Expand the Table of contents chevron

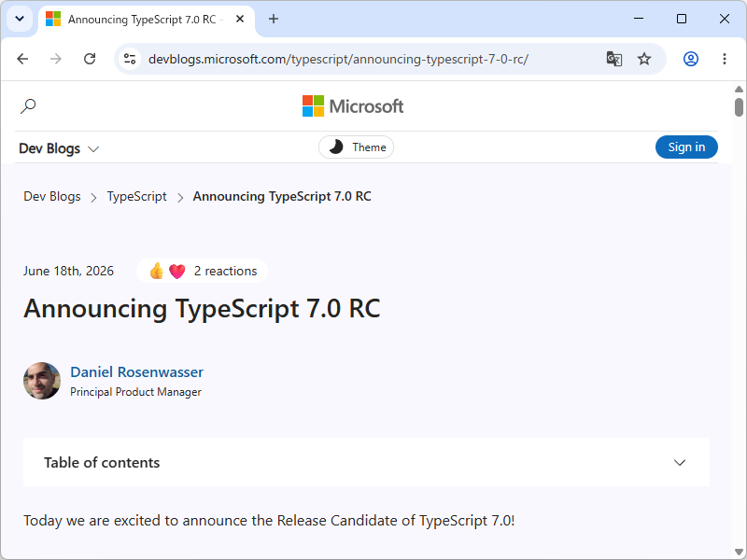coord(680,462)
